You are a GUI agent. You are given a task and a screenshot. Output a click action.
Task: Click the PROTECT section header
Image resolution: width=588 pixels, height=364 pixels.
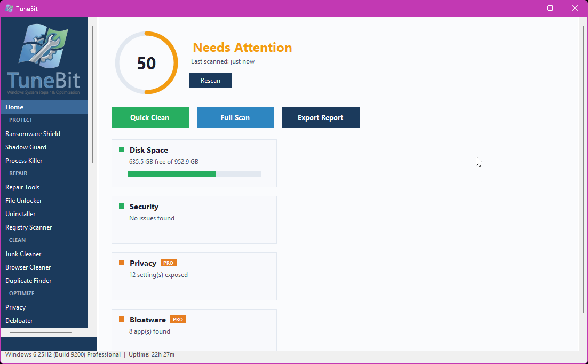(x=21, y=120)
